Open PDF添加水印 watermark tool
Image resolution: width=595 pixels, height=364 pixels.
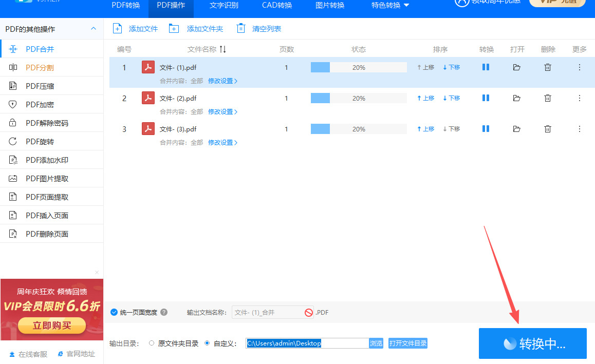47,160
